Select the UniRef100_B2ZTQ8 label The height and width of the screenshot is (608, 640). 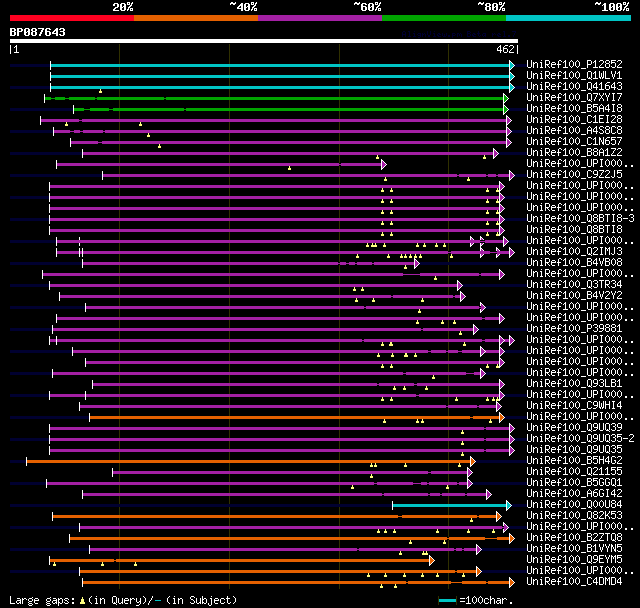point(574,538)
